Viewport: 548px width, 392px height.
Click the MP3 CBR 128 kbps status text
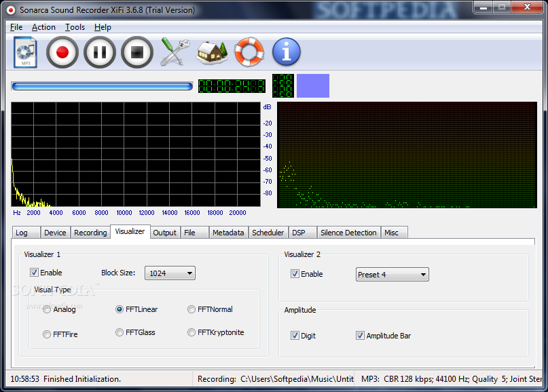(x=451, y=379)
